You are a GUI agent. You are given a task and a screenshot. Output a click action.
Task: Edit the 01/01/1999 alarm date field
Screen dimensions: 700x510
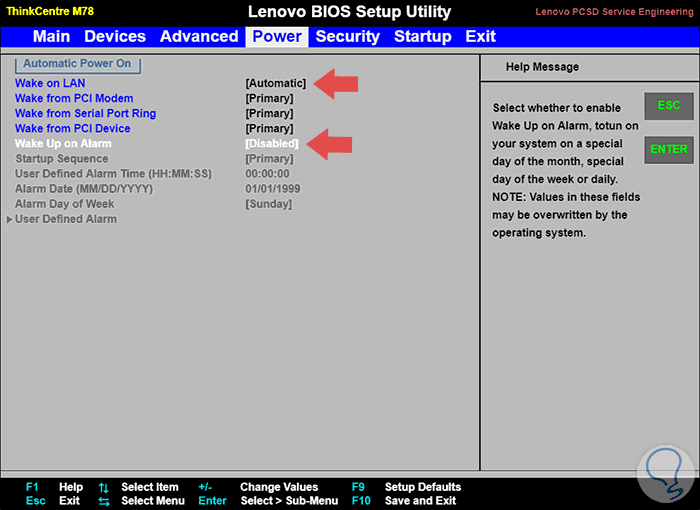point(273,189)
